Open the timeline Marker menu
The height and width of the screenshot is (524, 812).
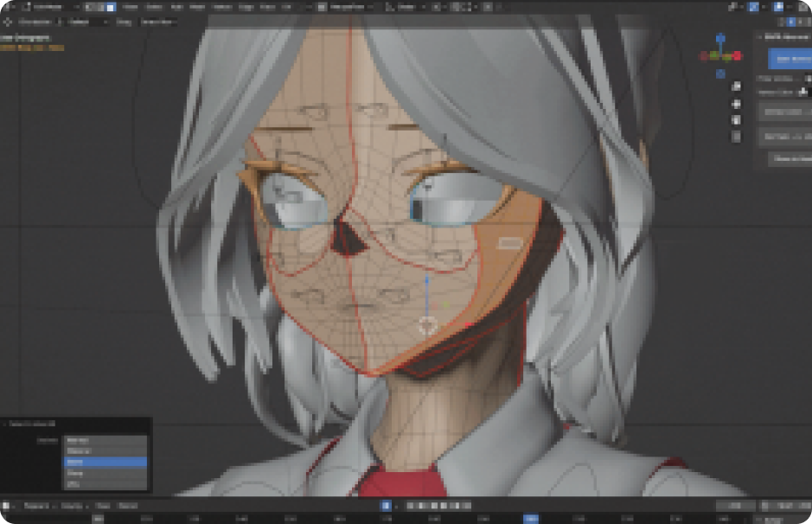[127, 506]
